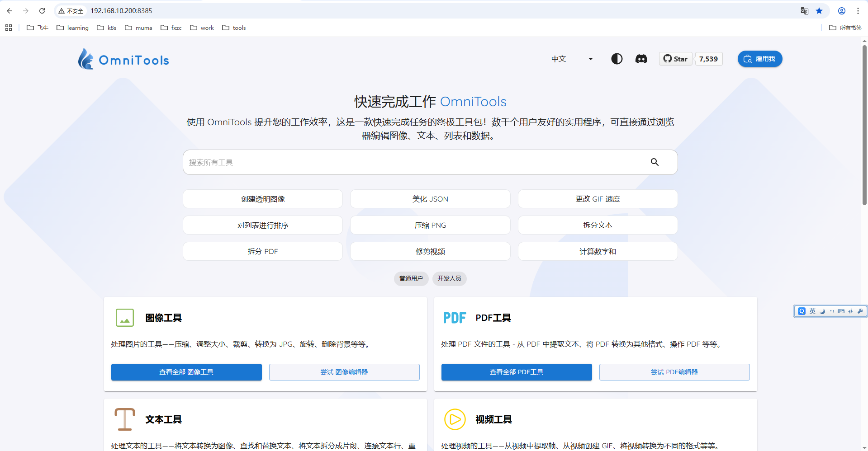This screenshot has width=868, height=451.
Task: Click the page vertical scrollbar
Action: [864, 127]
